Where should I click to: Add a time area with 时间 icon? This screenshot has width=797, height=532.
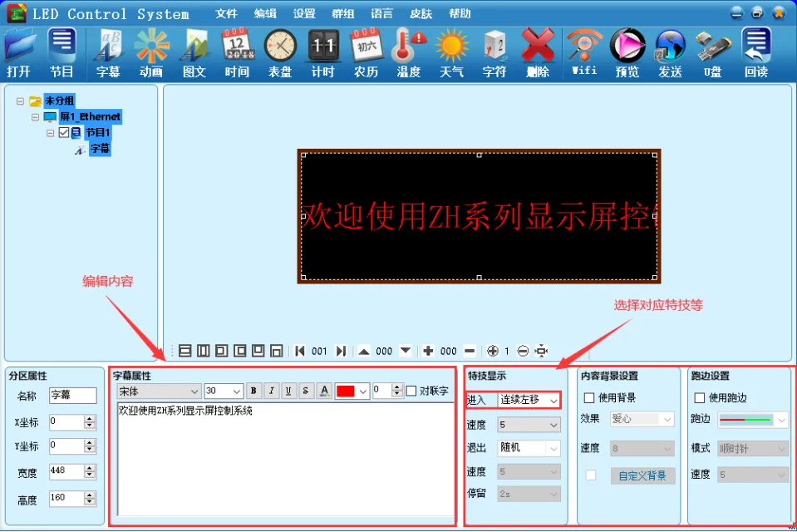click(237, 53)
